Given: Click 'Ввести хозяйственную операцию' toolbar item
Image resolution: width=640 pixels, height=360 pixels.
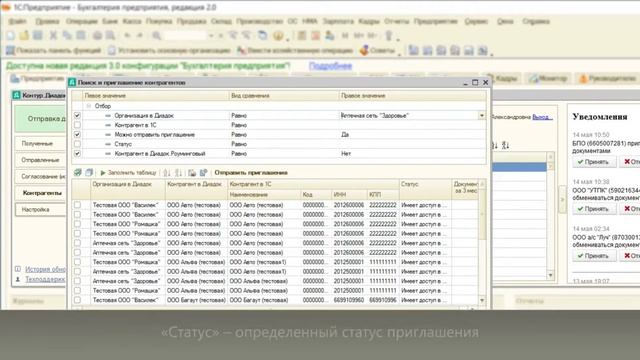Looking at the screenshot, I should (295, 51).
